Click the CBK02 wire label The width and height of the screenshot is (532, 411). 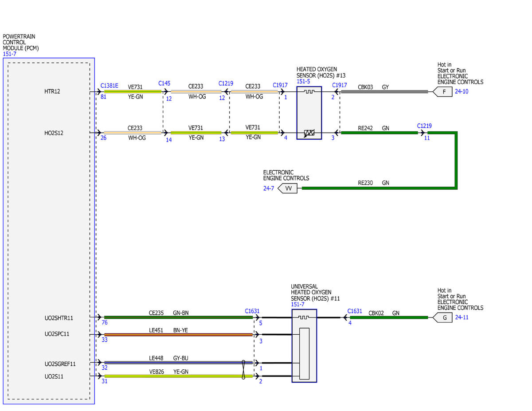(376, 313)
